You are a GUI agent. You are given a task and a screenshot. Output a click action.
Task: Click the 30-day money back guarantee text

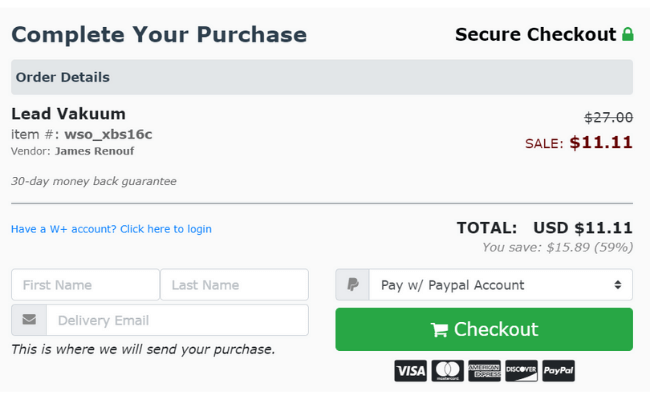(94, 181)
